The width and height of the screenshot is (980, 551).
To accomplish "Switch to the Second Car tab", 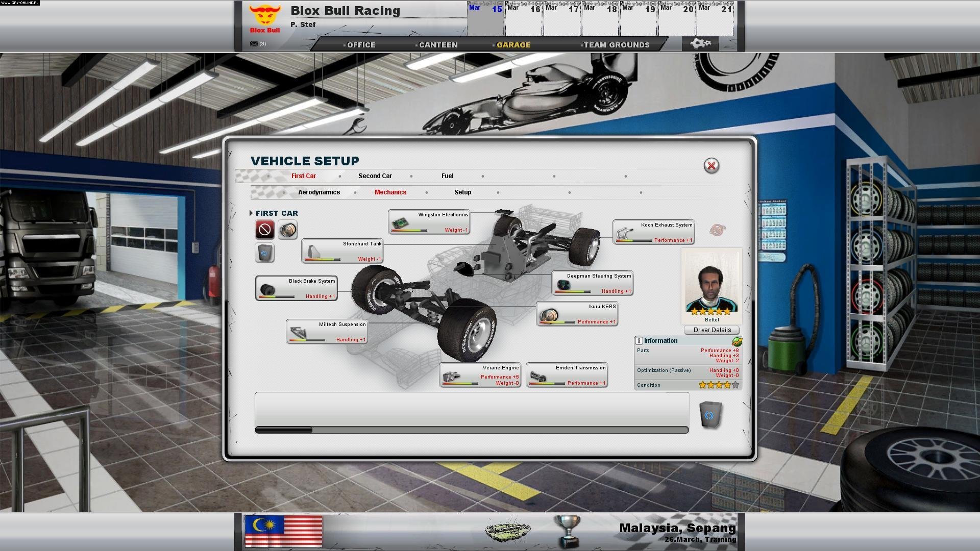I will 375,176.
